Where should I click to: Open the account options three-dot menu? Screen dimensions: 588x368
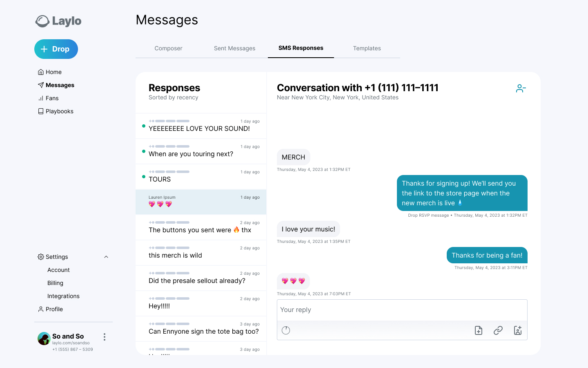[105, 337]
